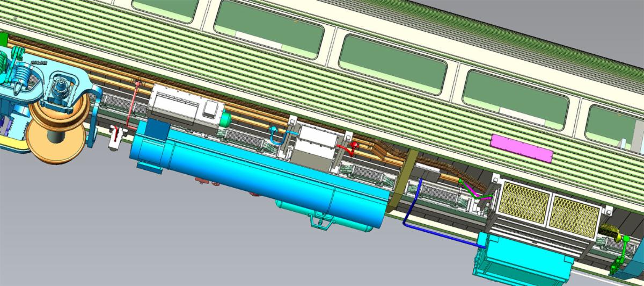This screenshot has width=644, height=286.
Task: Select the smaller white equipment box at the center
Action: click(317, 148)
